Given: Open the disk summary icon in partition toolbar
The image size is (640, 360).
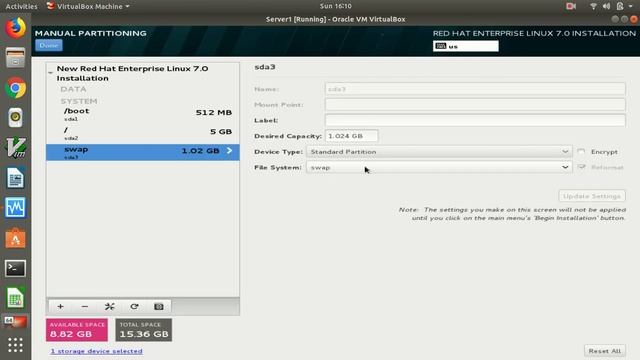Looking at the screenshot, I should (159, 307).
